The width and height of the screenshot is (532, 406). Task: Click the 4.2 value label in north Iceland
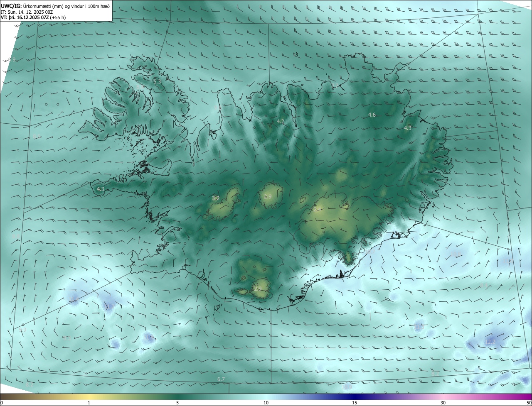click(x=281, y=122)
